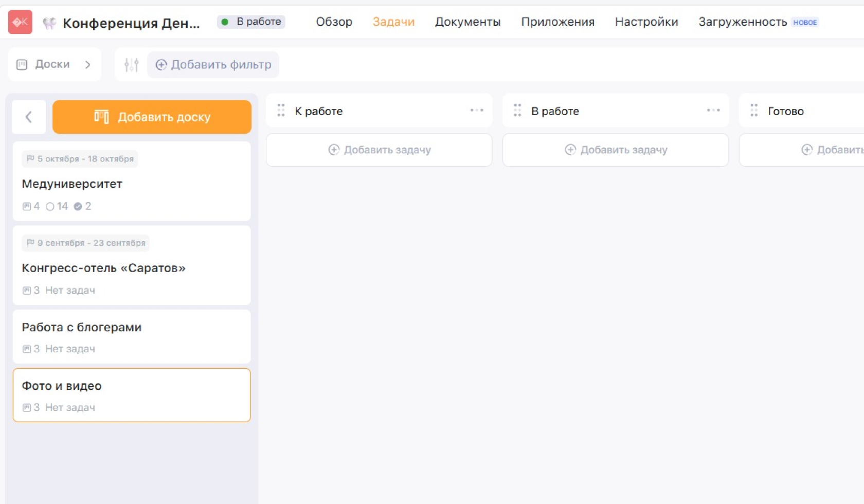This screenshot has height=504, width=864.
Task: Click the flag icon on Медуниверситет date
Action: [30, 158]
